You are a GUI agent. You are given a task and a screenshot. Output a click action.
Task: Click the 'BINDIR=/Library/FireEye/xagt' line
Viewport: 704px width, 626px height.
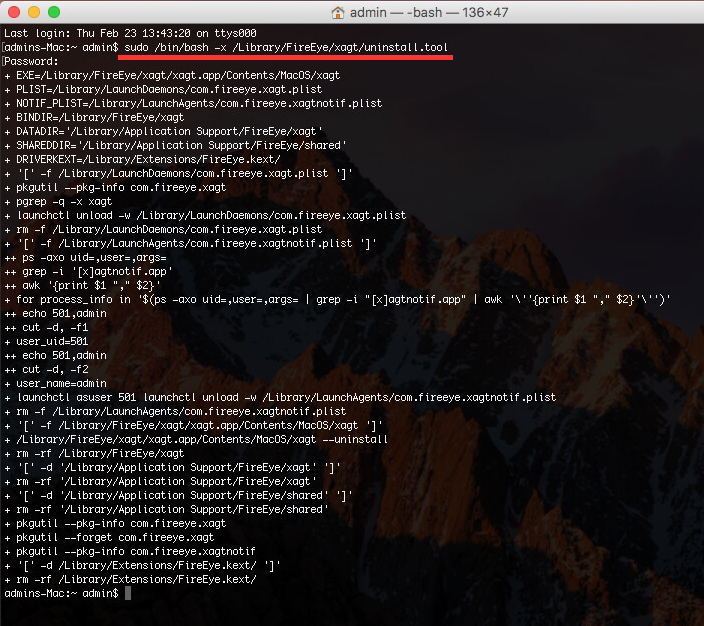tap(94, 117)
